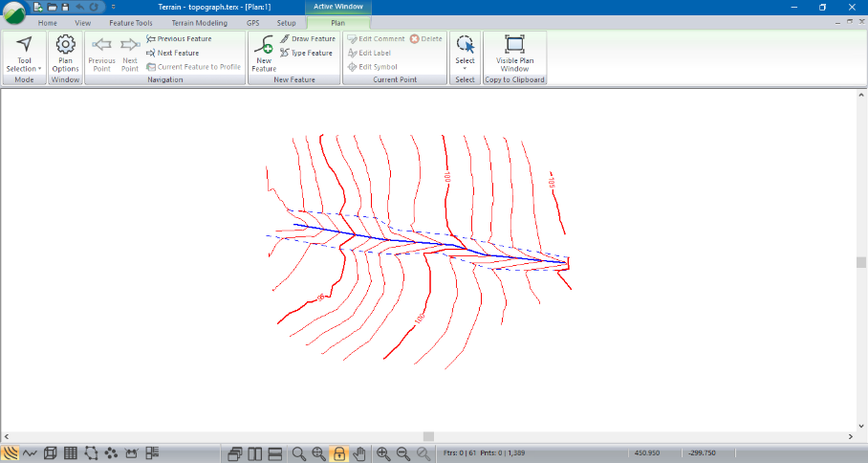Open the table grid window icon
The width and height of the screenshot is (868, 463).
coord(71,453)
